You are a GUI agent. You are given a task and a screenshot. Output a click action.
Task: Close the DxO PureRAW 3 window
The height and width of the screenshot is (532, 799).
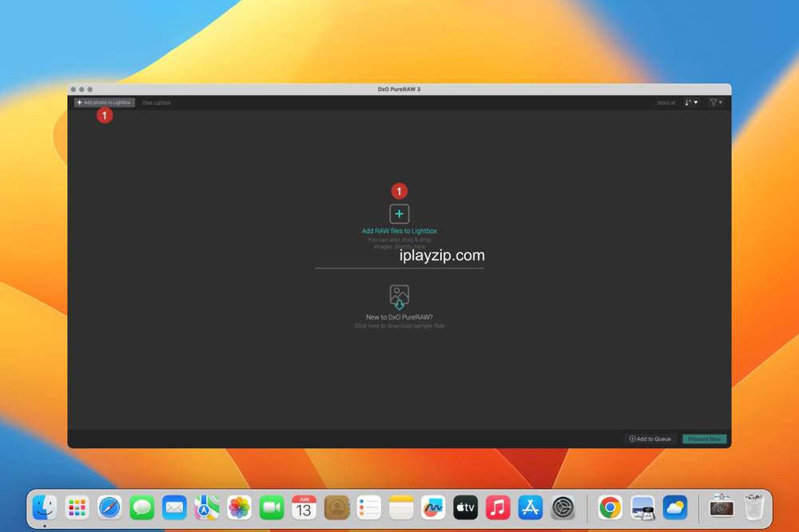point(74,89)
